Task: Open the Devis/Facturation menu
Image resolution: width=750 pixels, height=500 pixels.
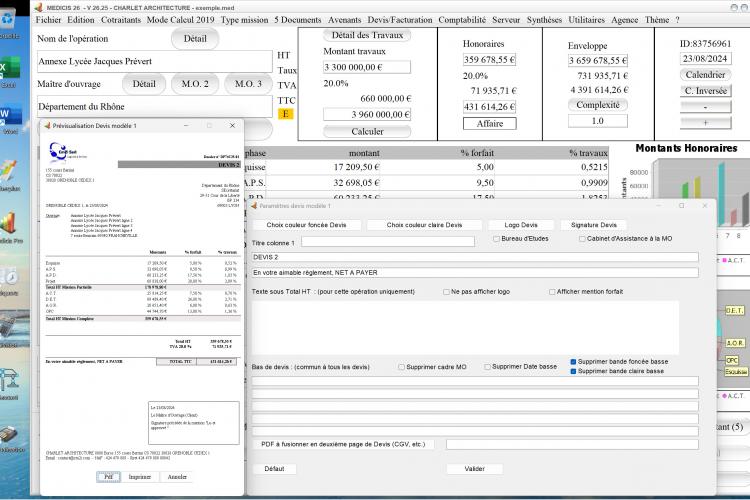Action: tap(400, 20)
